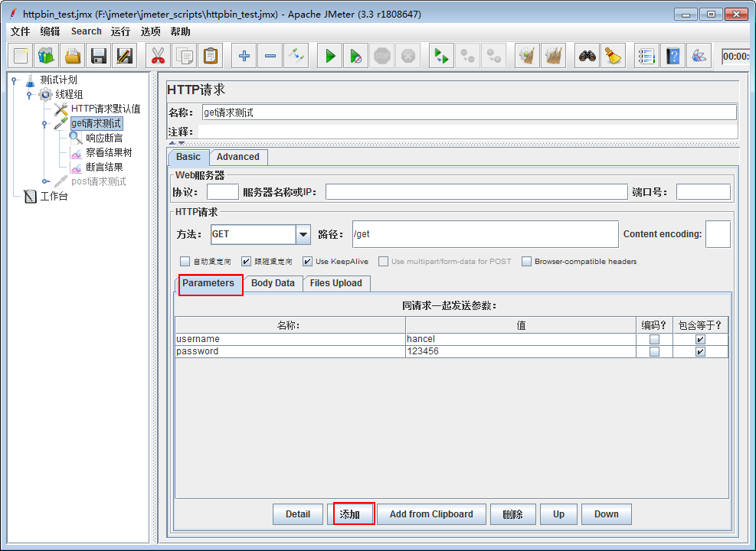Open the 文件 menu

click(x=20, y=32)
